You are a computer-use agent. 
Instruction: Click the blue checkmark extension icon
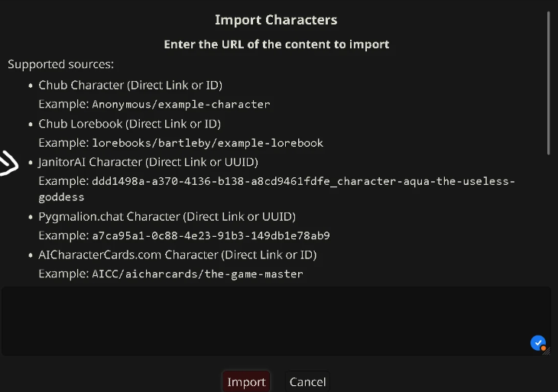click(538, 343)
